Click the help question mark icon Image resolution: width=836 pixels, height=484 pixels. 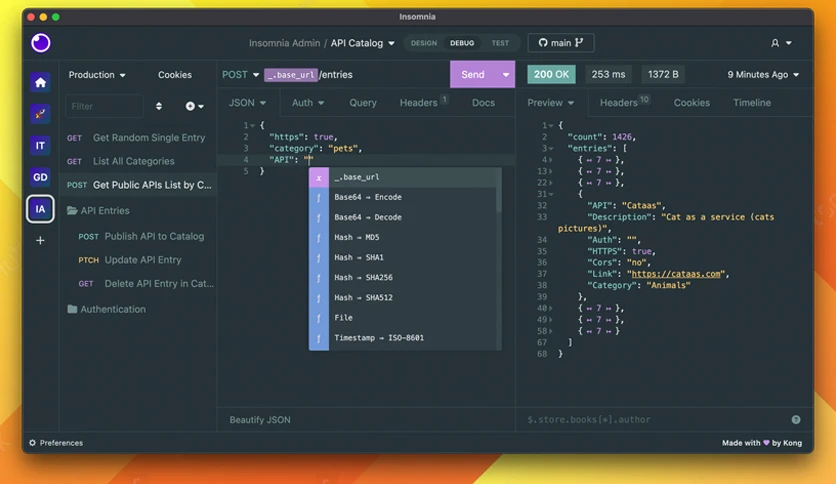(x=795, y=420)
